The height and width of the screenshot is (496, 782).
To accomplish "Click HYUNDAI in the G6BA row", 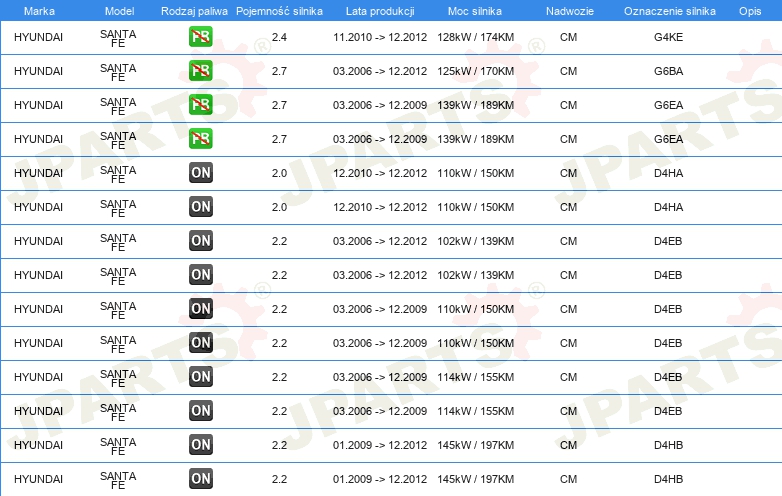I will tap(38, 71).
